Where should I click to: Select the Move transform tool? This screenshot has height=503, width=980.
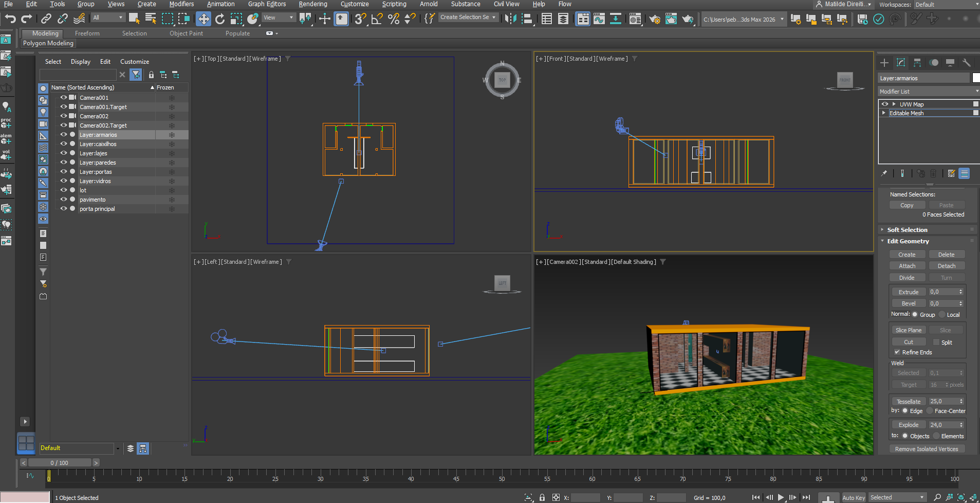[x=204, y=19]
